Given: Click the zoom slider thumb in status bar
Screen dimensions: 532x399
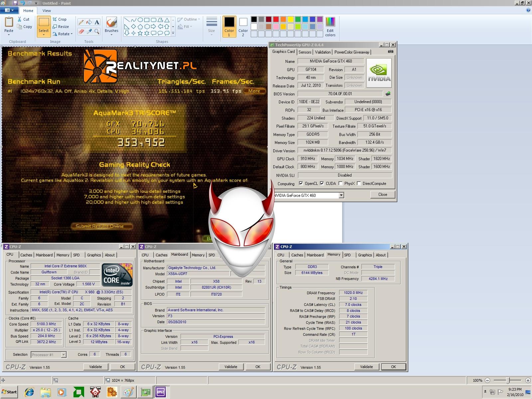Looking at the screenshot, I should (508, 380).
